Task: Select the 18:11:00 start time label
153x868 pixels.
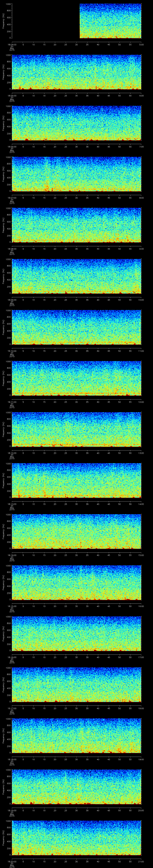Action: coord(12,402)
